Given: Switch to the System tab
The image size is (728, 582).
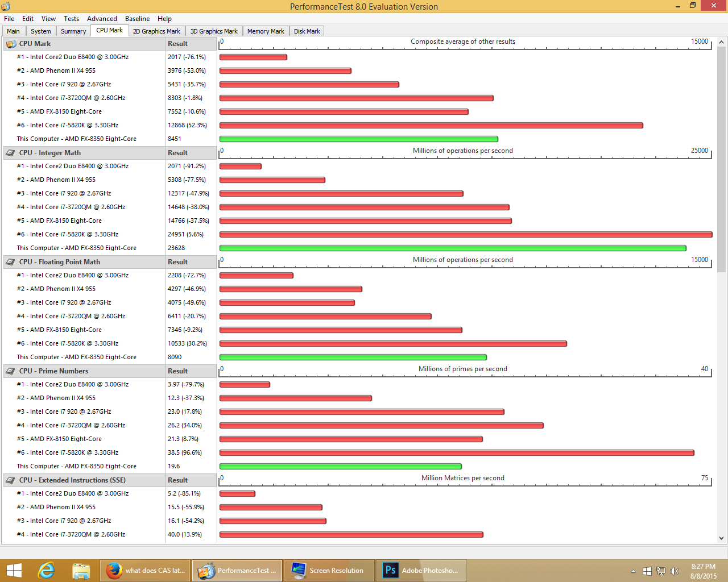Looking at the screenshot, I should 40,31.
